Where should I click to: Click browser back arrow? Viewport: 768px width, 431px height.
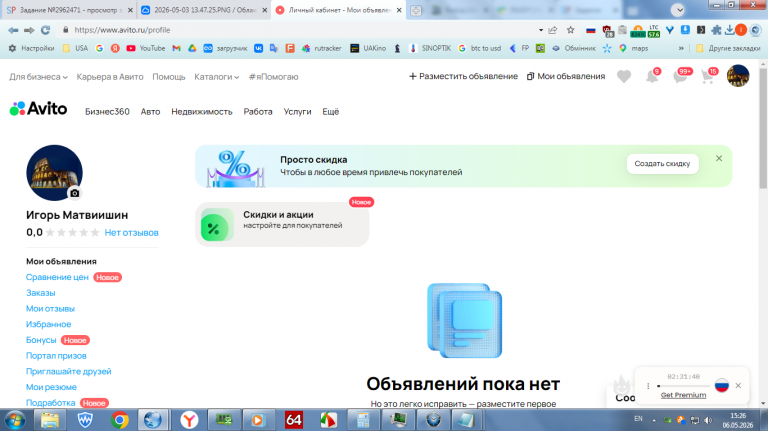coord(13,30)
